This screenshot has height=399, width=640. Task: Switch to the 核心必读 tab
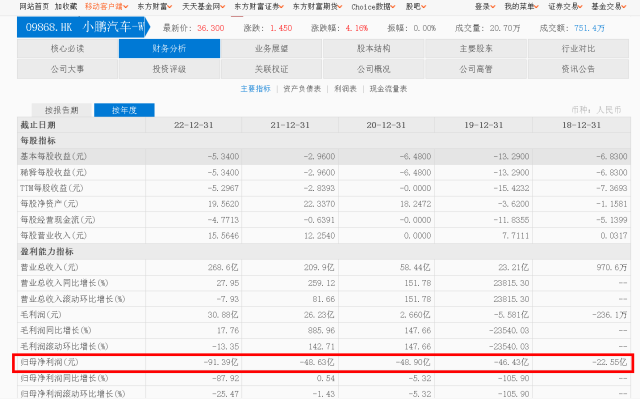(67, 49)
